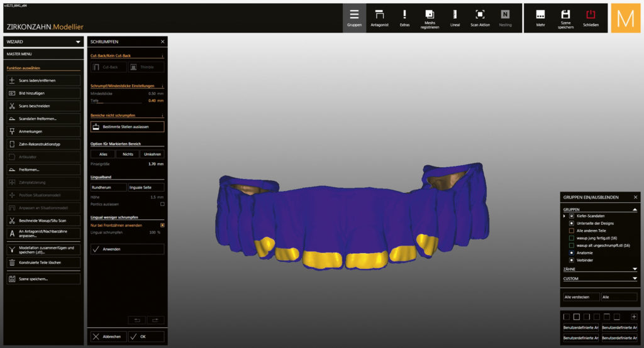Select the Thimble option
Screen dimensions: 644x348
(146, 67)
